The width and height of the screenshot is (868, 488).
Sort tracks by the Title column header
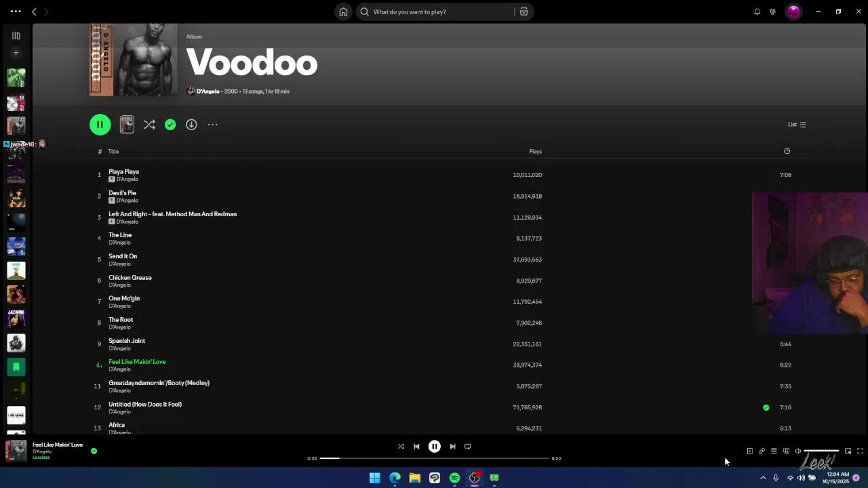point(113,152)
